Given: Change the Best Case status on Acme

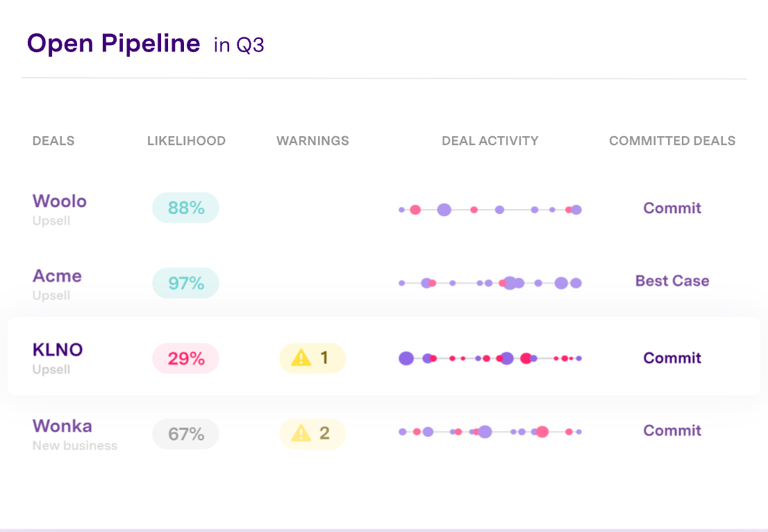Looking at the screenshot, I should click(671, 281).
